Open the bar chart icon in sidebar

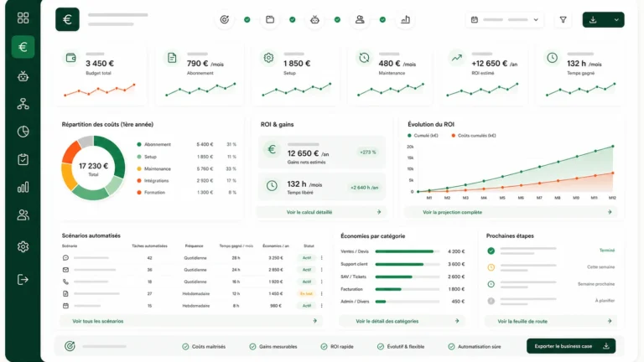[x=23, y=187]
